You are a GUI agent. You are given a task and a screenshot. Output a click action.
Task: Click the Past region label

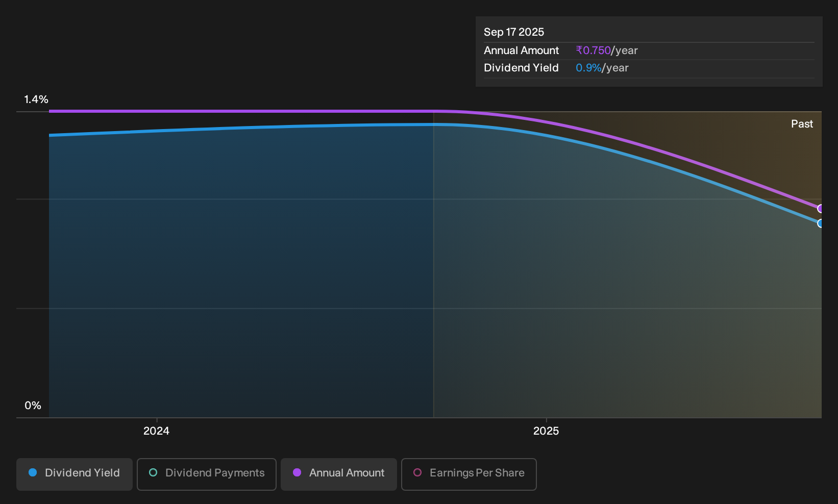[x=802, y=124]
